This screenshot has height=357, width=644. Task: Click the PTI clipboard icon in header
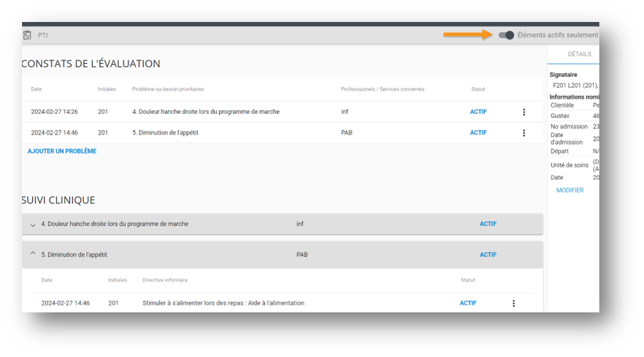[27, 35]
